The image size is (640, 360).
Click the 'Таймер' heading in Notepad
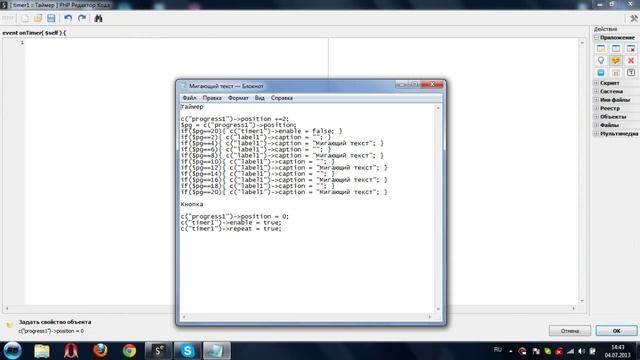pos(192,107)
